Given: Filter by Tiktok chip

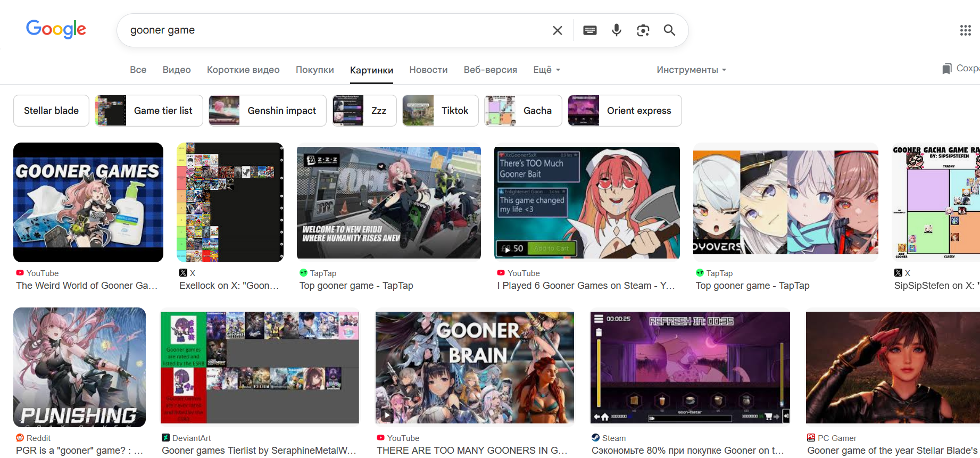Looking at the screenshot, I should pyautogui.click(x=441, y=111).
